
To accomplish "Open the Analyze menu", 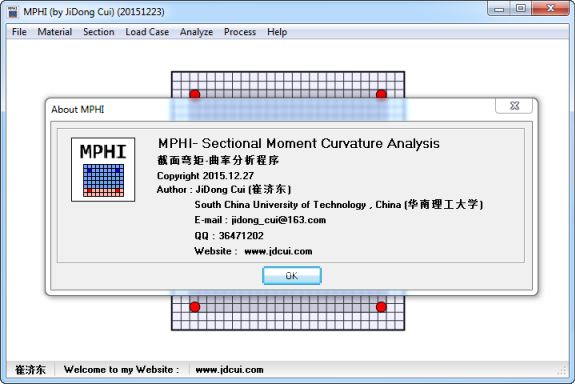I will [196, 32].
